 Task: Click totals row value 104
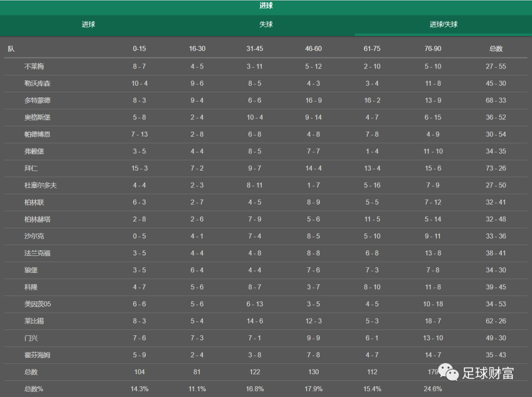click(x=139, y=372)
